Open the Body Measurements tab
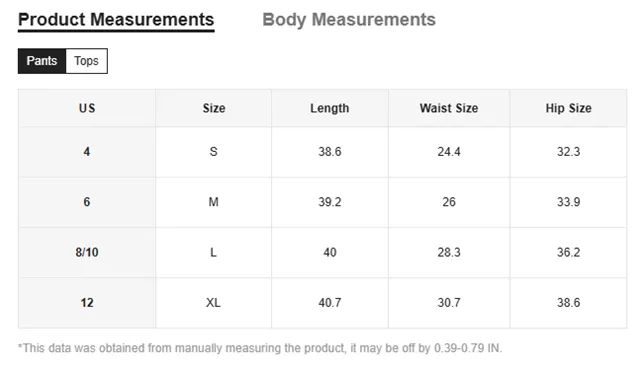Viewport: 639px width, 368px height. click(349, 20)
